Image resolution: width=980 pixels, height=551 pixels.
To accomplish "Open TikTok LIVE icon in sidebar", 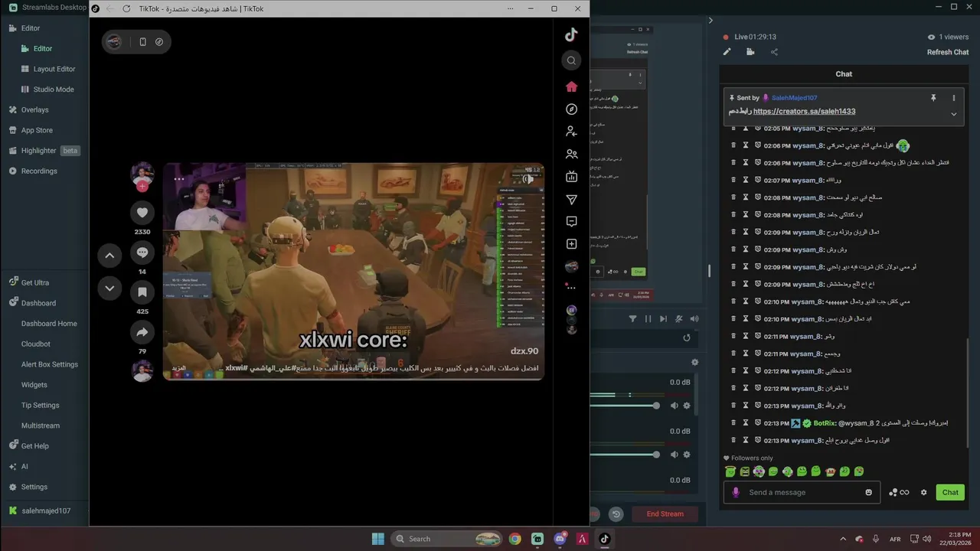I will pos(571,177).
